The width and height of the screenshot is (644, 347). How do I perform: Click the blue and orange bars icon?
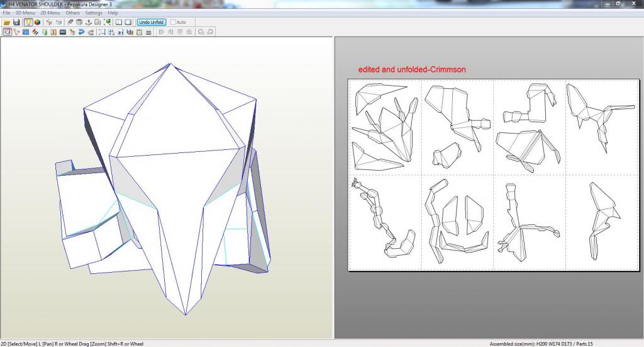point(130,32)
